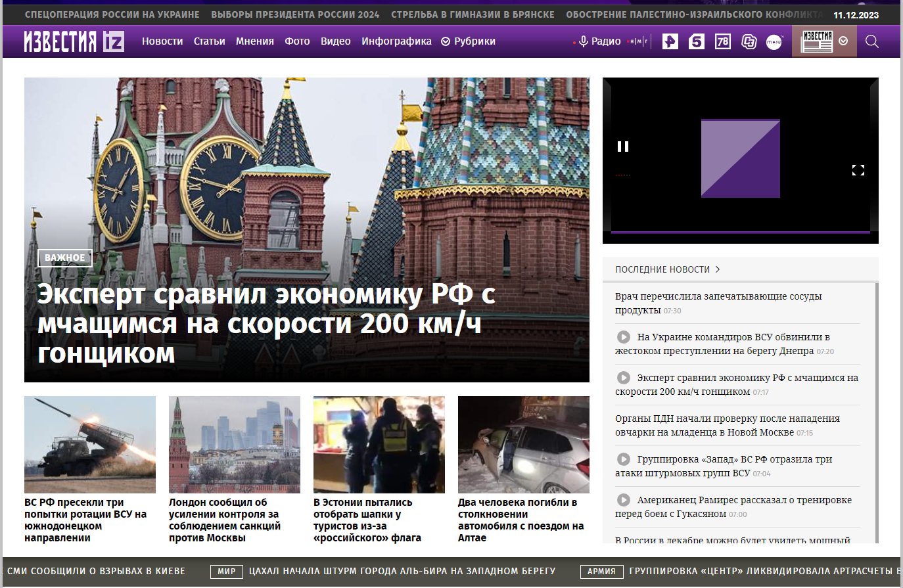The height and width of the screenshot is (588, 903).
Task: Open the REN TV channel icon
Action: [670, 41]
